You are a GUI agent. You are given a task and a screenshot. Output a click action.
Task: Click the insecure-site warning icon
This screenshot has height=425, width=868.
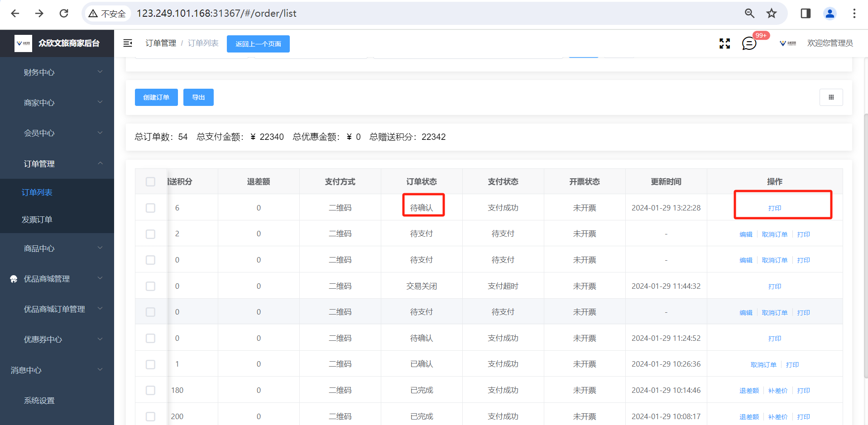[93, 14]
